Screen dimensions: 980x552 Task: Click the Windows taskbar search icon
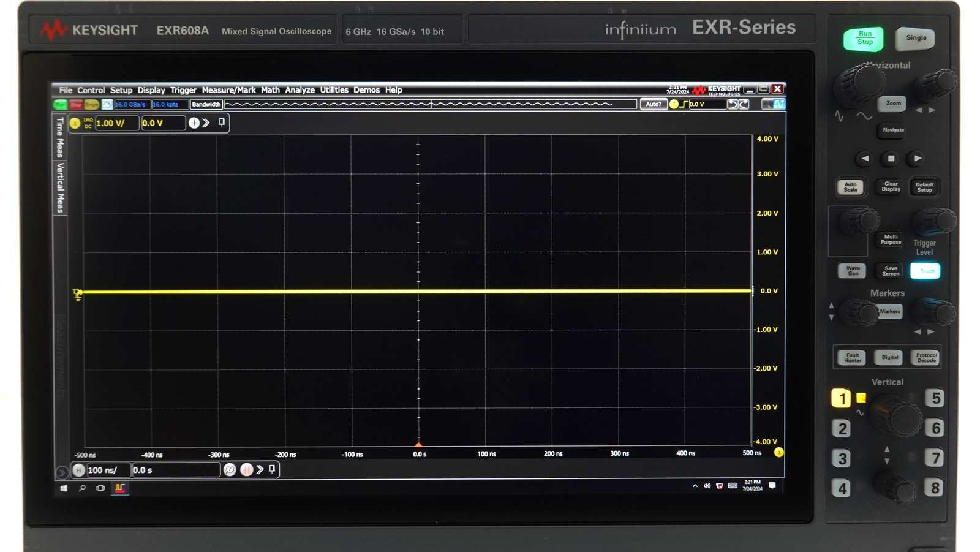(x=82, y=488)
